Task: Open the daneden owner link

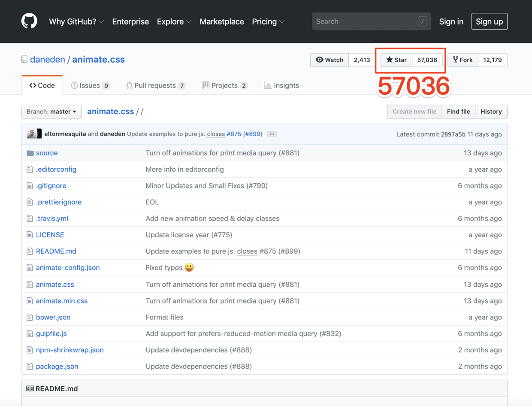Action: (x=48, y=60)
